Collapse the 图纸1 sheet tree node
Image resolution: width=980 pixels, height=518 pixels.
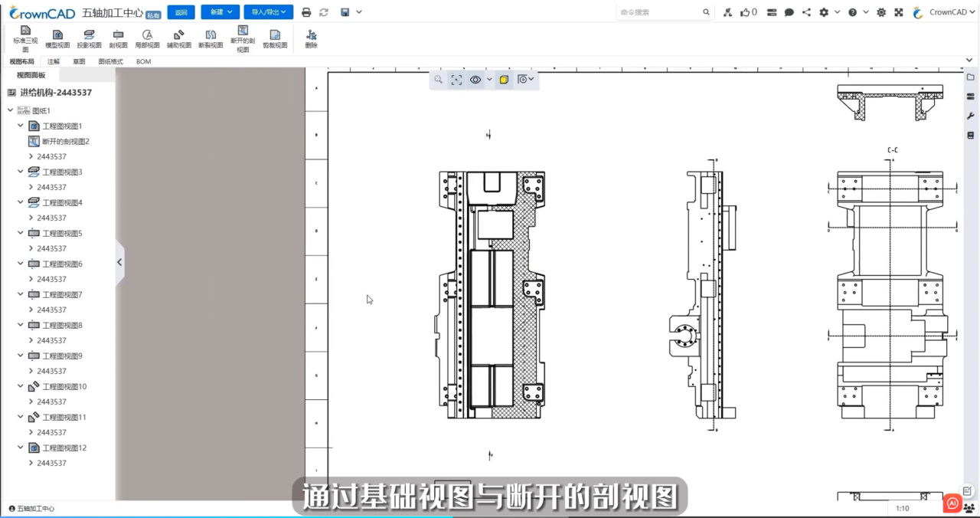pyautogui.click(x=11, y=110)
